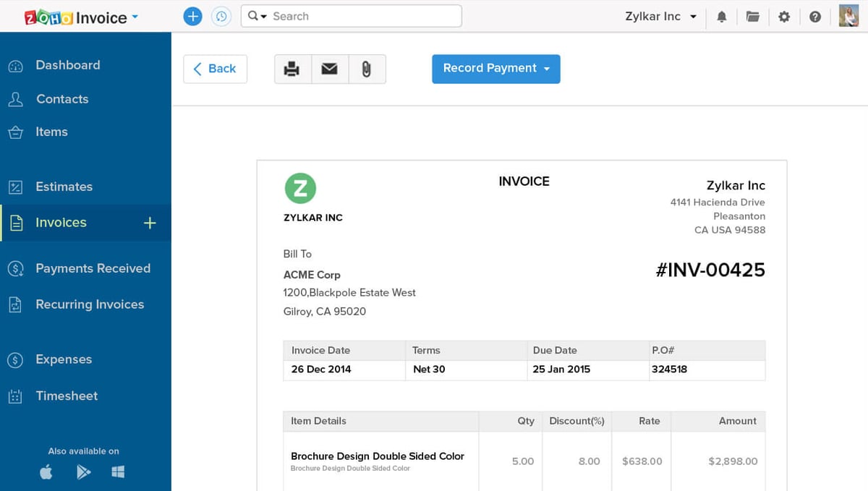
Task: Click the plus to create a new invoice
Action: click(150, 223)
